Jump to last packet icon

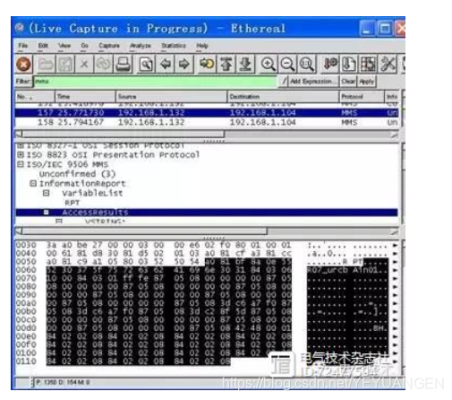tap(246, 64)
